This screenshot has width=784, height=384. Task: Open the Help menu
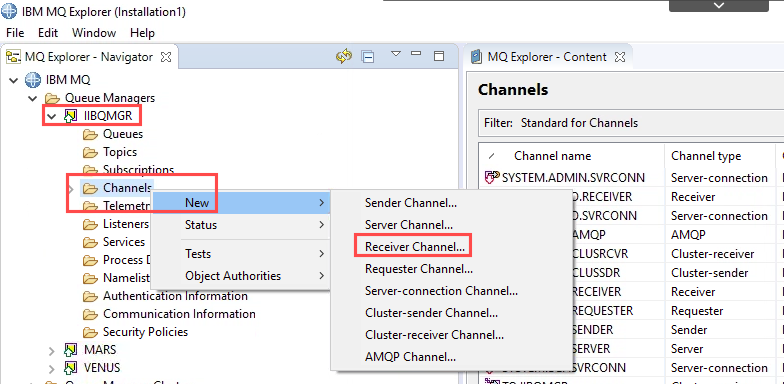(142, 33)
